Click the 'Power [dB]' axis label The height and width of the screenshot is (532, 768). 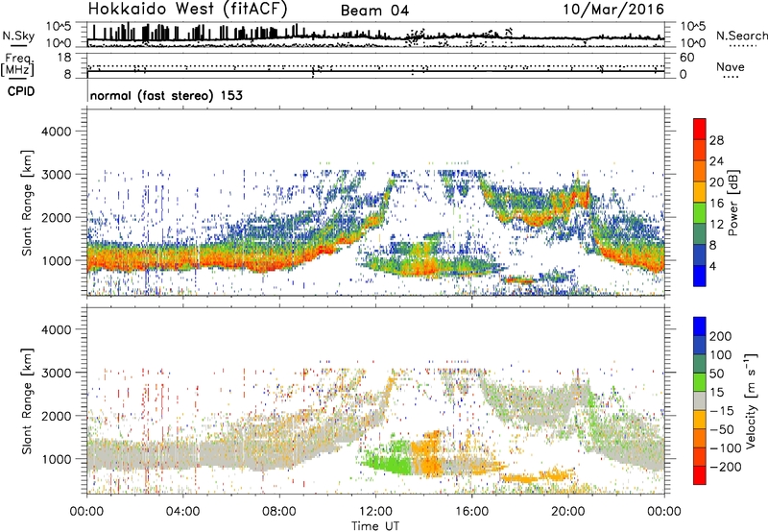pos(732,203)
